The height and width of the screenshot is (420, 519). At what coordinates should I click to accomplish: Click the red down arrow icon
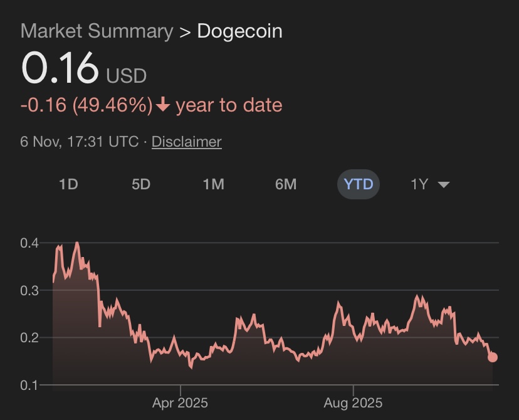tap(163, 105)
